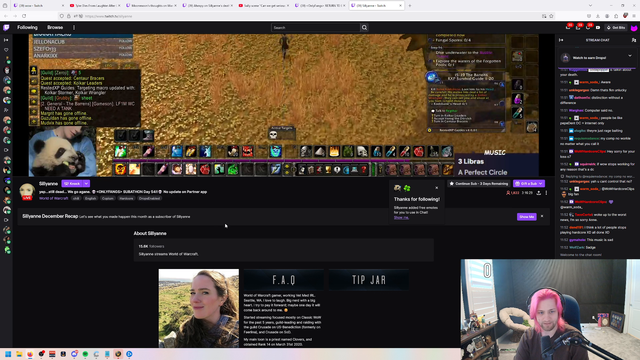Expand the Watch to earn Drops banner
Screen dimensions: 640x360
(x=630, y=56)
